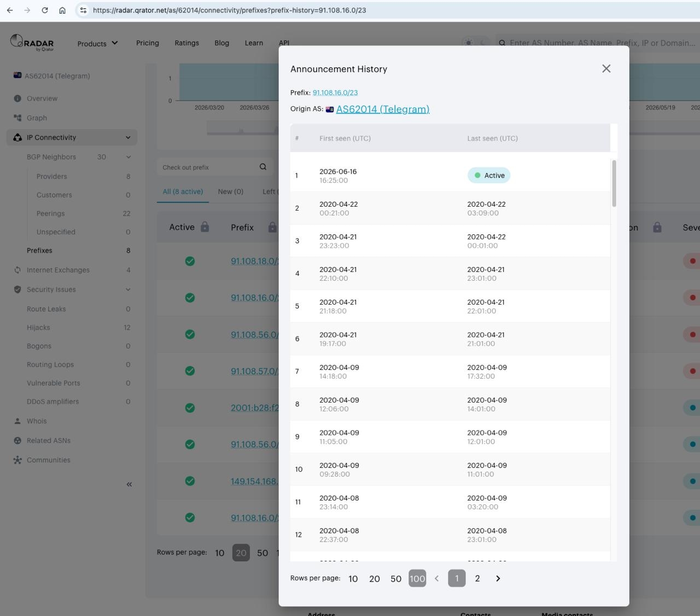This screenshot has width=700, height=616.
Task: Open AS62014 (Telegram) origin link
Action: pyautogui.click(x=383, y=109)
